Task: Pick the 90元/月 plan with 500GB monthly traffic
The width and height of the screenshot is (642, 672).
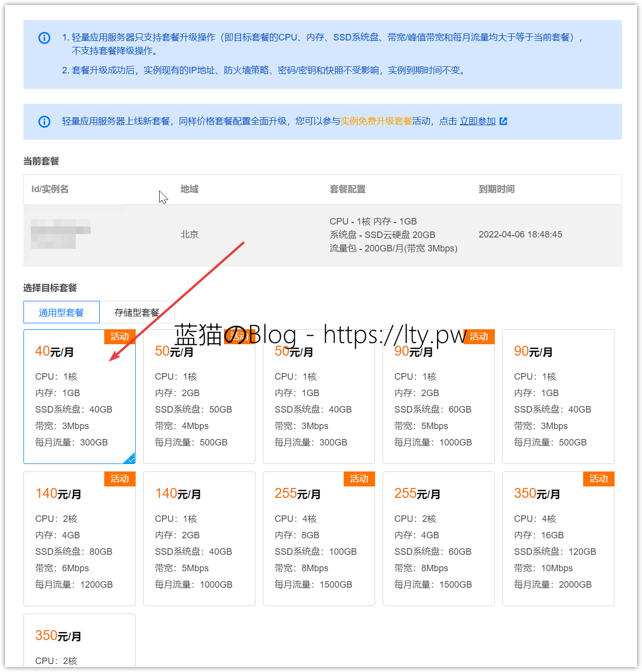Action: click(x=558, y=399)
